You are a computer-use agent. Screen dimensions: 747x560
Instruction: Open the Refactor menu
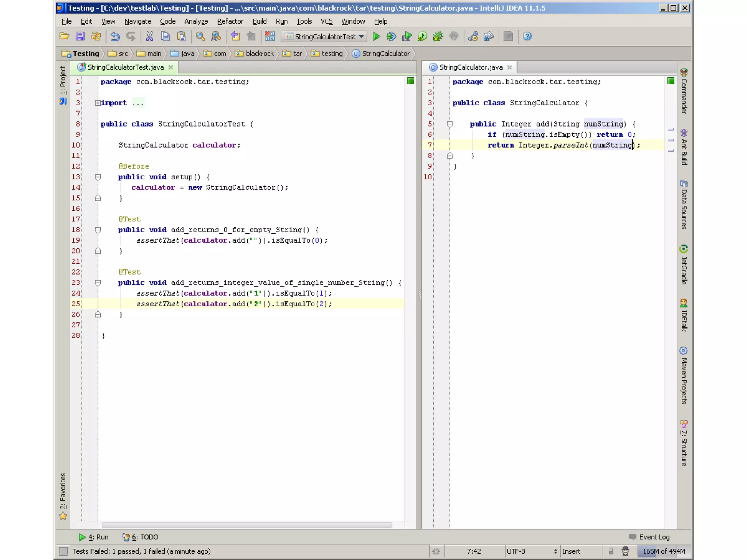click(x=230, y=21)
